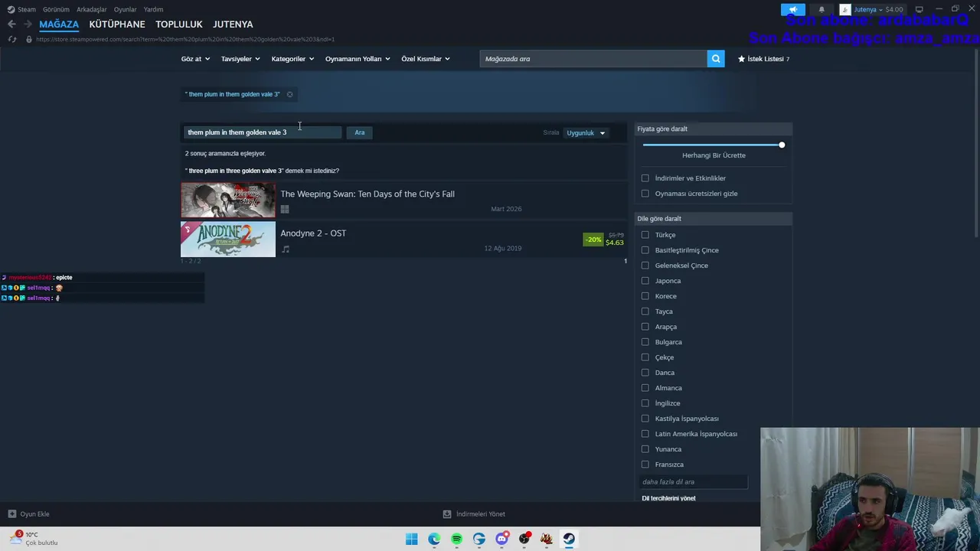Open the game icon beside the Steam taskbar icon
The image size is (980, 551).
point(547,539)
